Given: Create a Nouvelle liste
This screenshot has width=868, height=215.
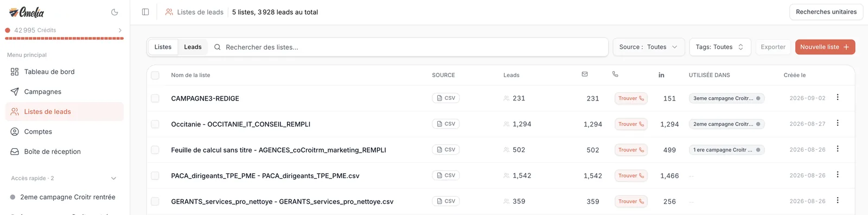Looking at the screenshot, I should (825, 47).
